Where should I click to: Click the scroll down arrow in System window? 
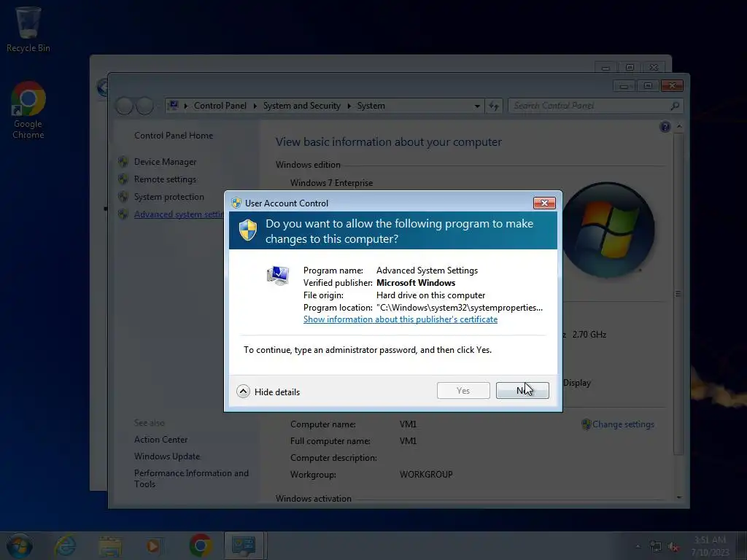[679, 497]
